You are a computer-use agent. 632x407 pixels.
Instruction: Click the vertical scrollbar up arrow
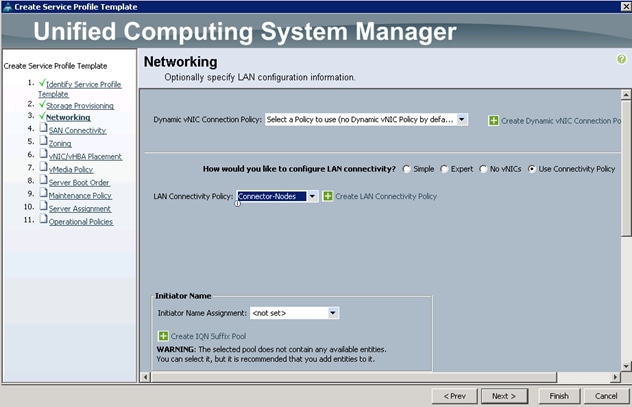tap(626, 95)
